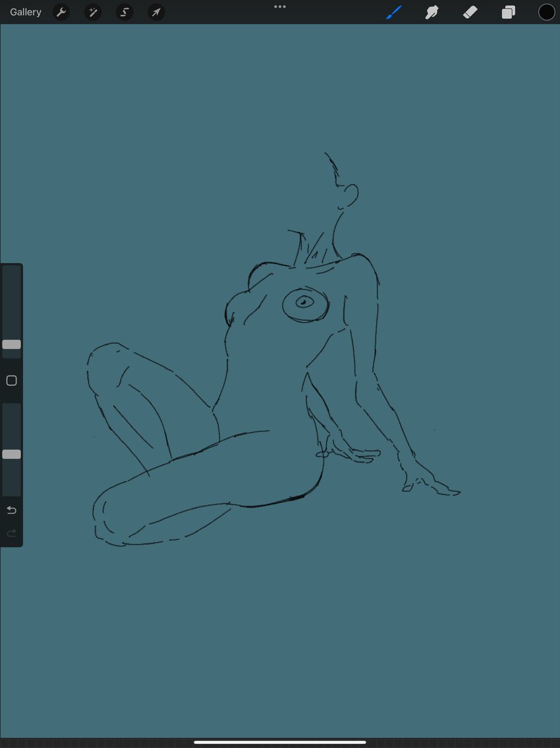
Task: Select the Brush tool
Action: coord(394,12)
